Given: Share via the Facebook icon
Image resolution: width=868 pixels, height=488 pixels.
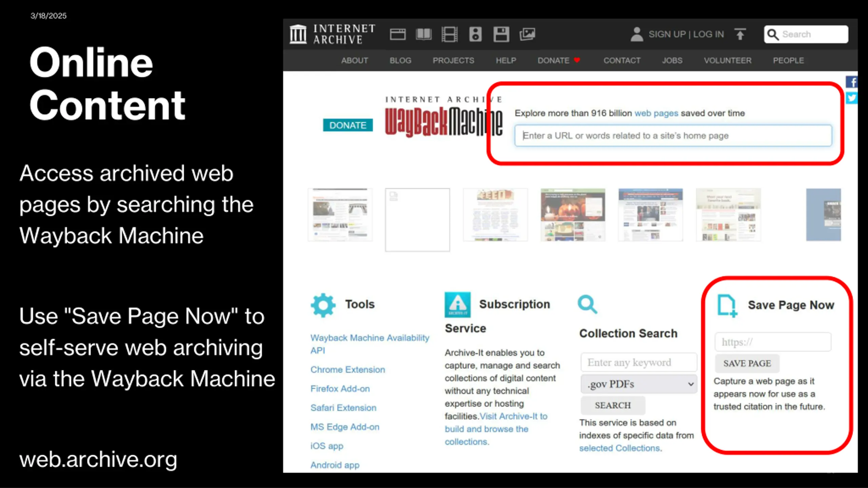Looking at the screenshot, I should pos(852,82).
